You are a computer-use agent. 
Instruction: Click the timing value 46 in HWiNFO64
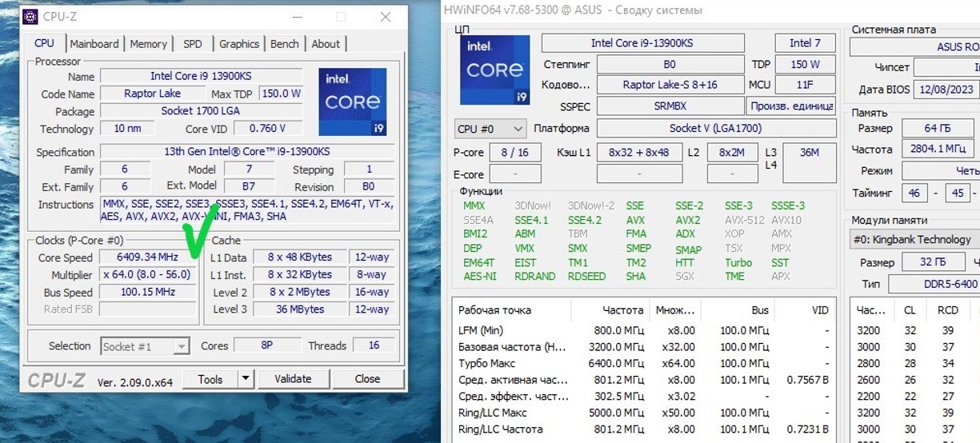click(914, 193)
